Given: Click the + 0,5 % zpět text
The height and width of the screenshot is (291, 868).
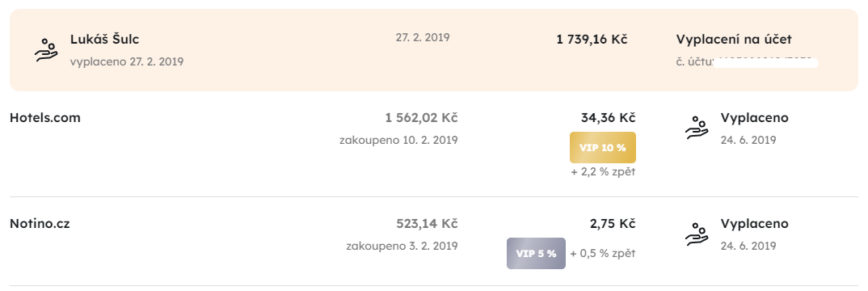Looking at the screenshot, I should point(603,253).
